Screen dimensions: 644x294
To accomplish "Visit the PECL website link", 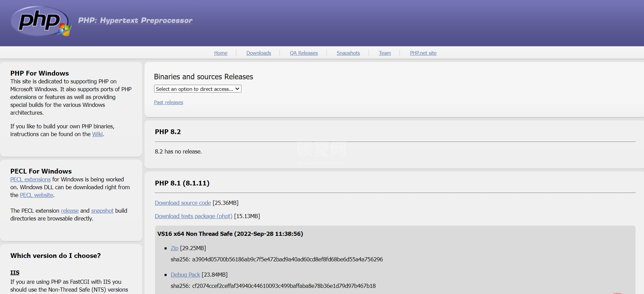I will (x=36, y=195).
